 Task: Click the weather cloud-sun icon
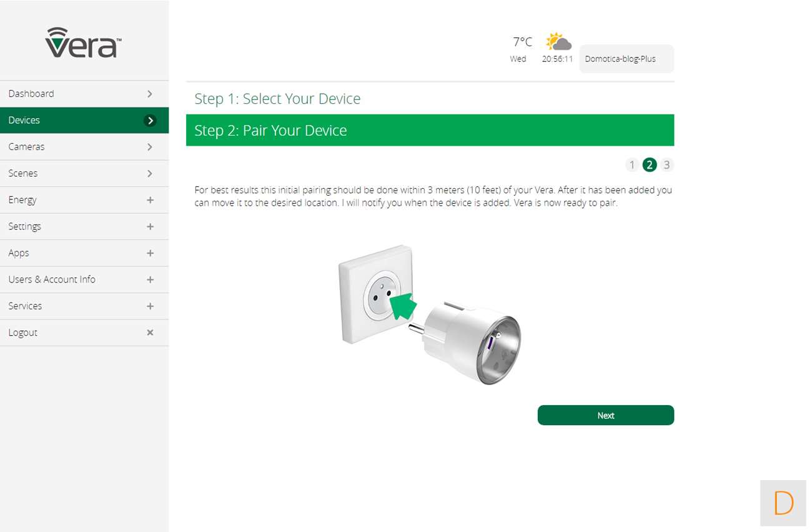(x=558, y=42)
